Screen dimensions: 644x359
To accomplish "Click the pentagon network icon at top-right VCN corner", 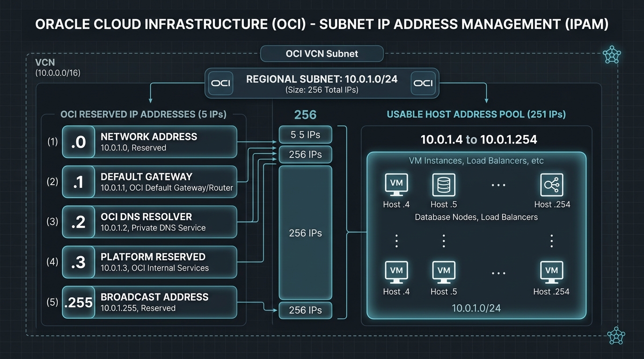I will click(611, 55).
